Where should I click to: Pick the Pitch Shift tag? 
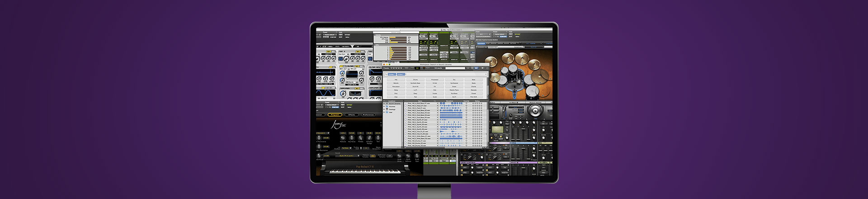[474, 97]
